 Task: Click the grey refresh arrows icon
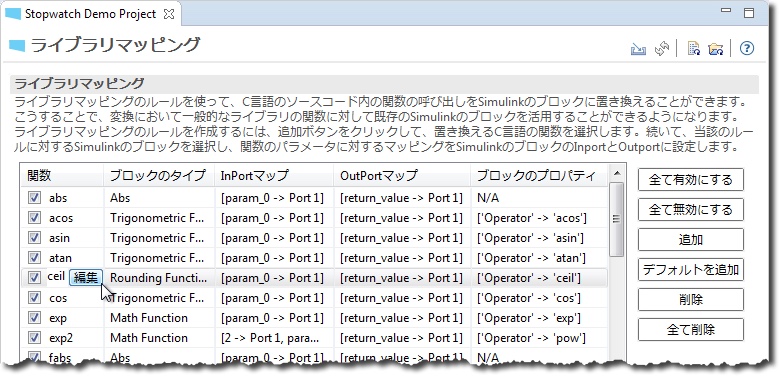click(662, 48)
